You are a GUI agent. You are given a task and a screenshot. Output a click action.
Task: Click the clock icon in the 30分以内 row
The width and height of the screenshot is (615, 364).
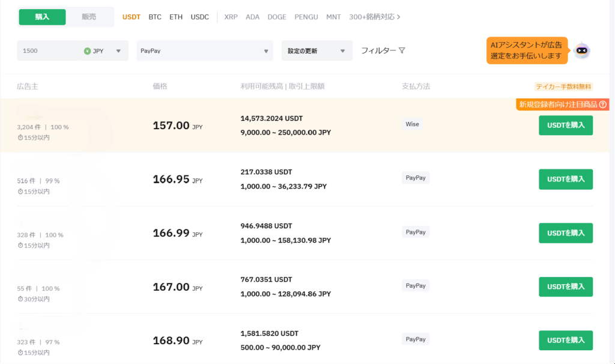pyautogui.click(x=20, y=299)
